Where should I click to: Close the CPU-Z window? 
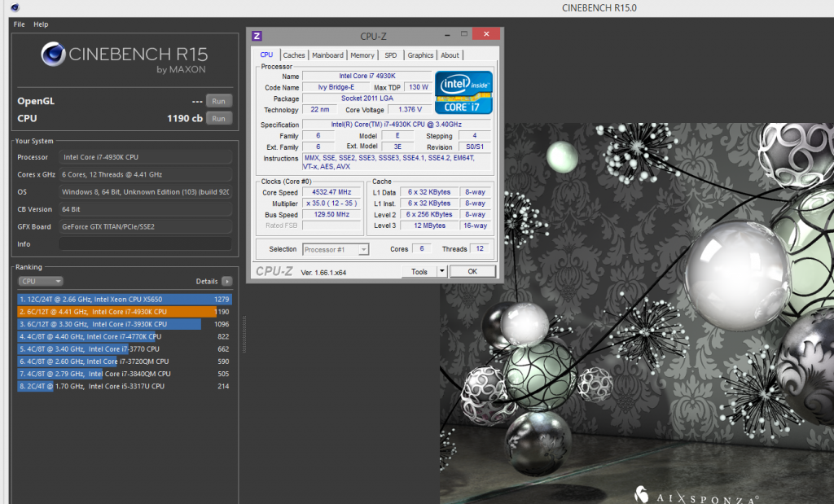[x=486, y=35]
